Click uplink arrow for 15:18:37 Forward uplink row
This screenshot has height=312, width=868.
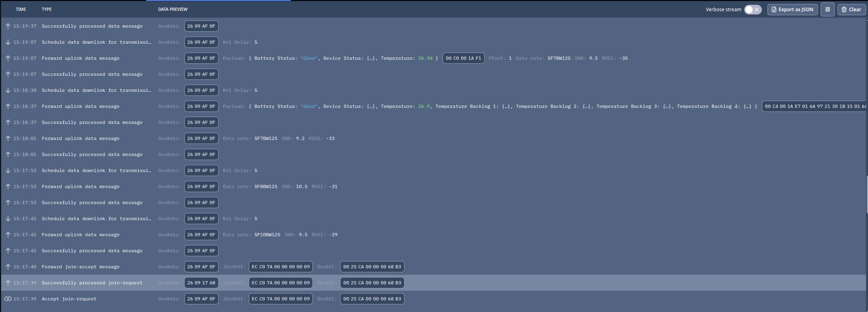click(8, 106)
